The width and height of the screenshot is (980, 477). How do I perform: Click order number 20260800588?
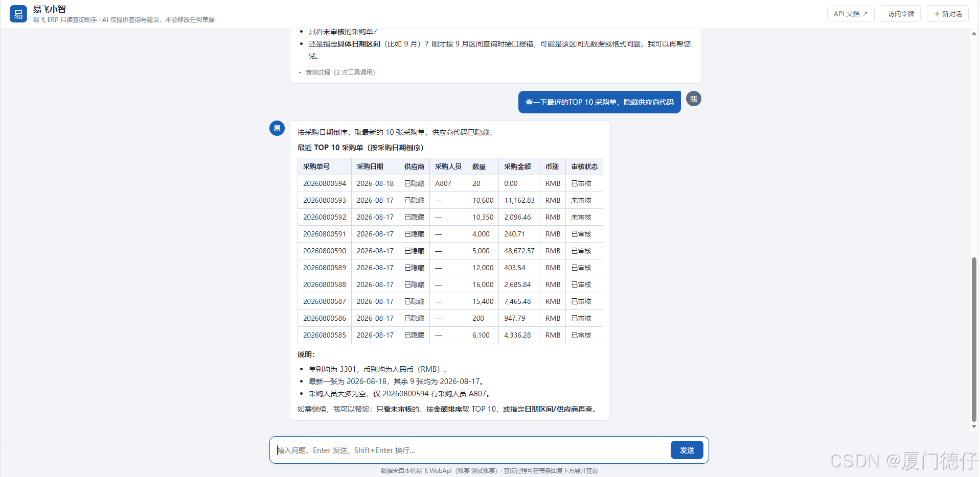pos(325,284)
